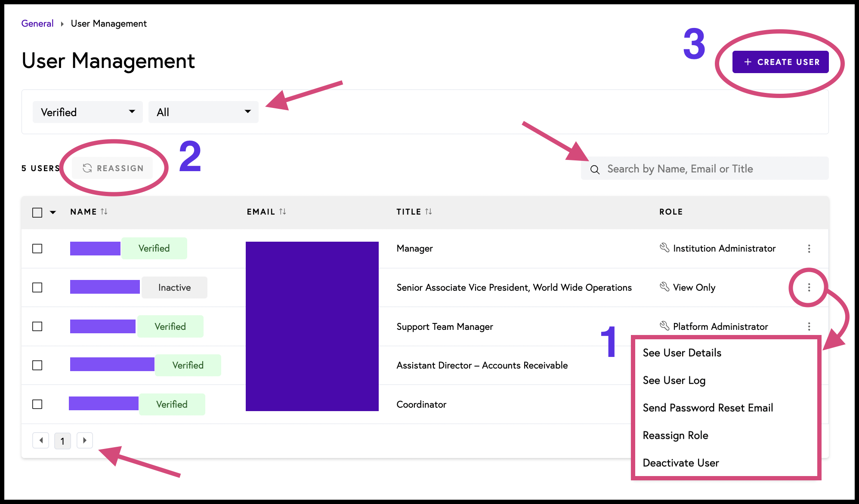Focus the Search by Name, Email or Title field
Viewport: 859px width, 504px height.
705,169
